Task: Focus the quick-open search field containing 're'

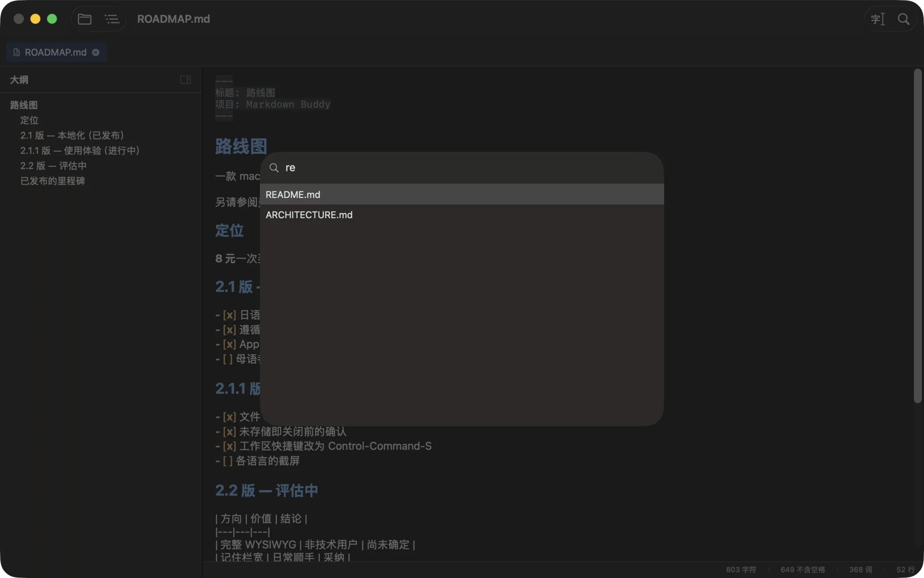Action: pos(462,167)
